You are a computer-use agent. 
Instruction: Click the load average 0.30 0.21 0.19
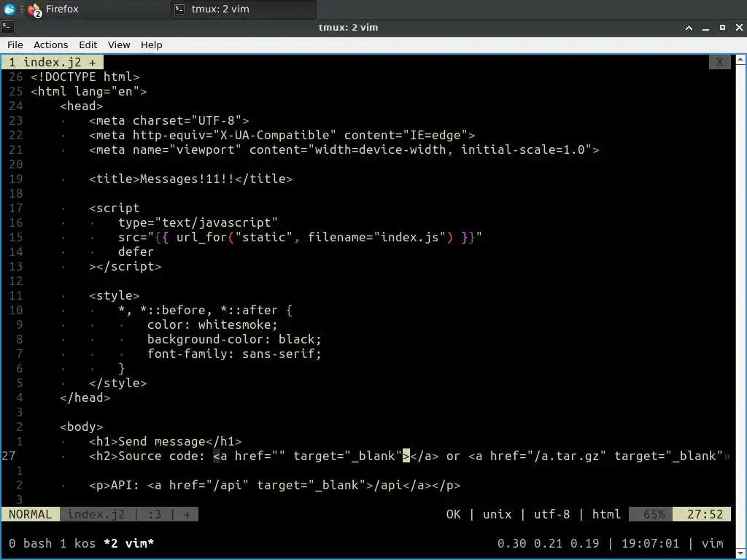(x=548, y=543)
